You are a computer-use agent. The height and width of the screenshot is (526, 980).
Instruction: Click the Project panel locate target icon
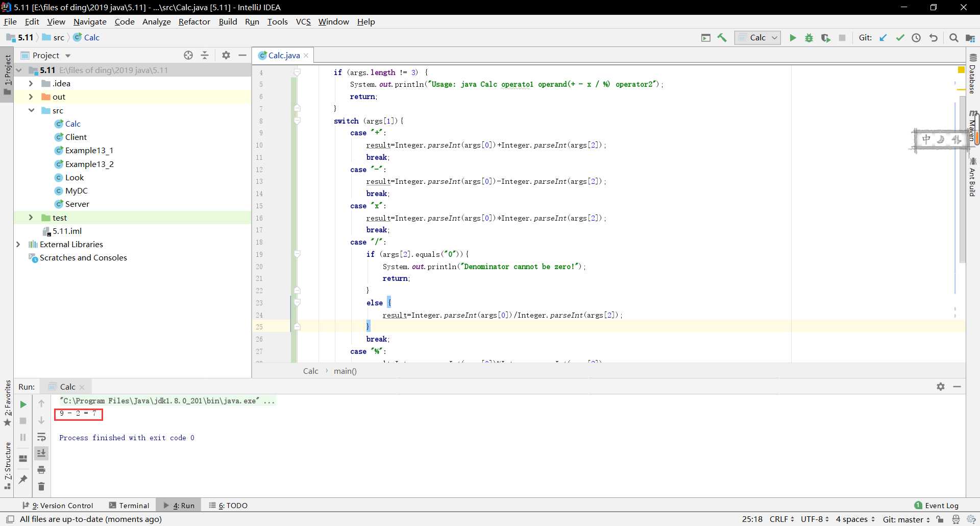(x=188, y=55)
